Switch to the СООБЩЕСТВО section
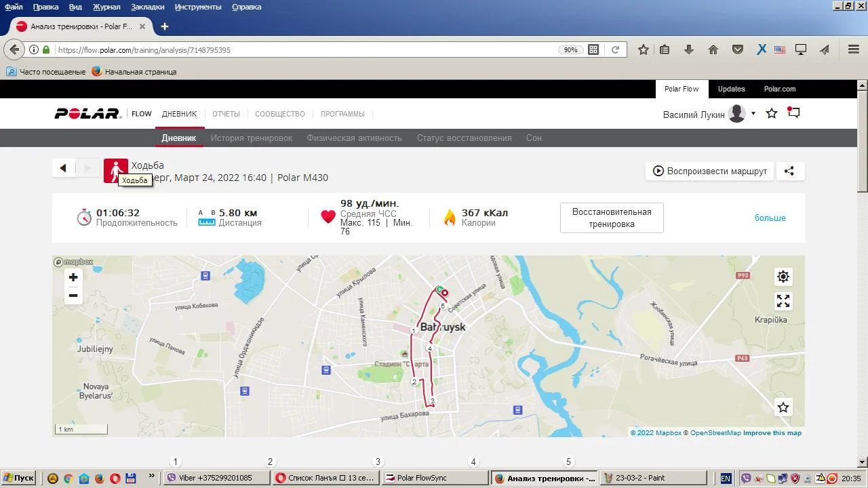The height and width of the screenshot is (488, 868). pyautogui.click(x=280, y=114)
